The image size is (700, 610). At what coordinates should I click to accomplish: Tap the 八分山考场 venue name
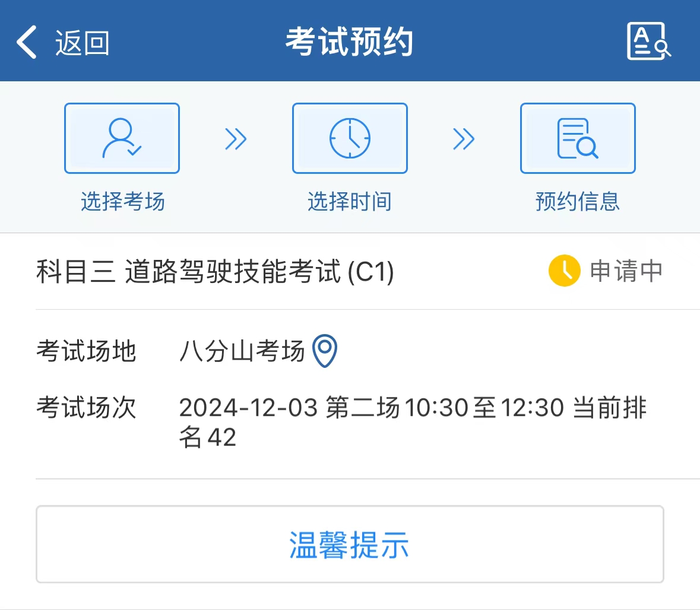point(242,351)
